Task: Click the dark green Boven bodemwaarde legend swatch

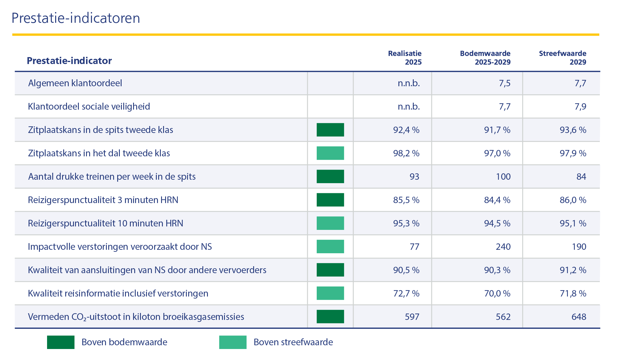Action: (61, 342)
